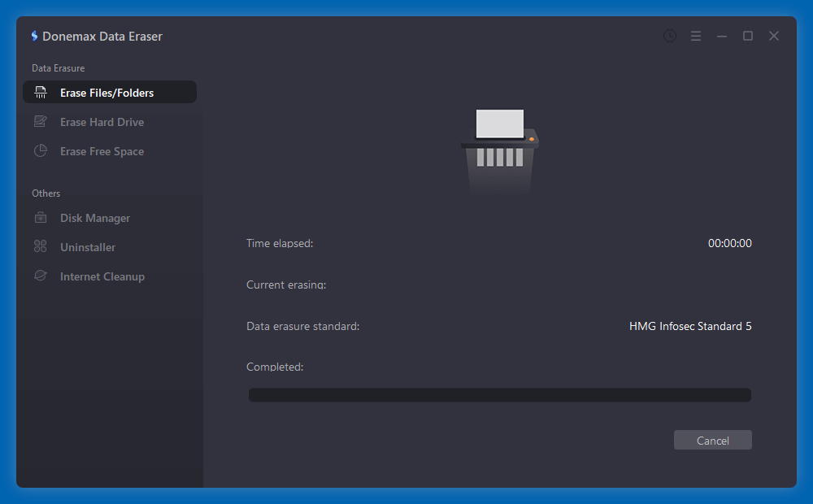
Task: Switch to the Erase Hard Drive section
Action: [x=101, y=121]
